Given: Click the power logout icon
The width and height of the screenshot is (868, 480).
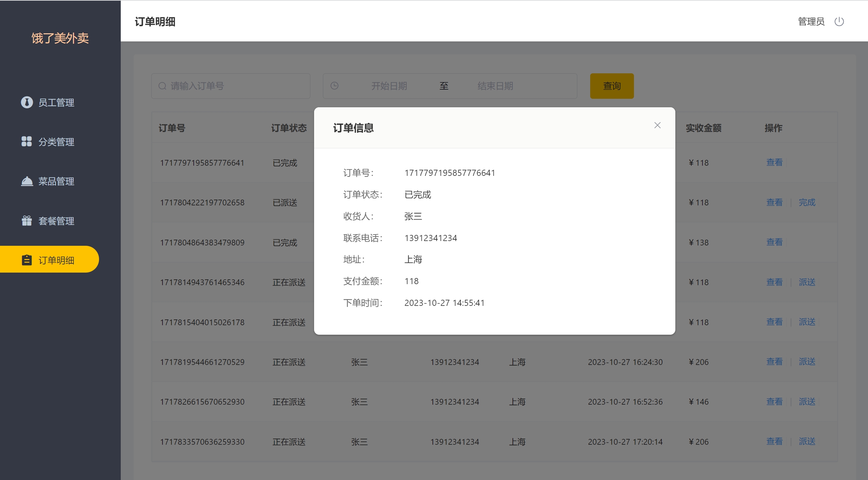Looking at the screenshot, I should 839,21.
